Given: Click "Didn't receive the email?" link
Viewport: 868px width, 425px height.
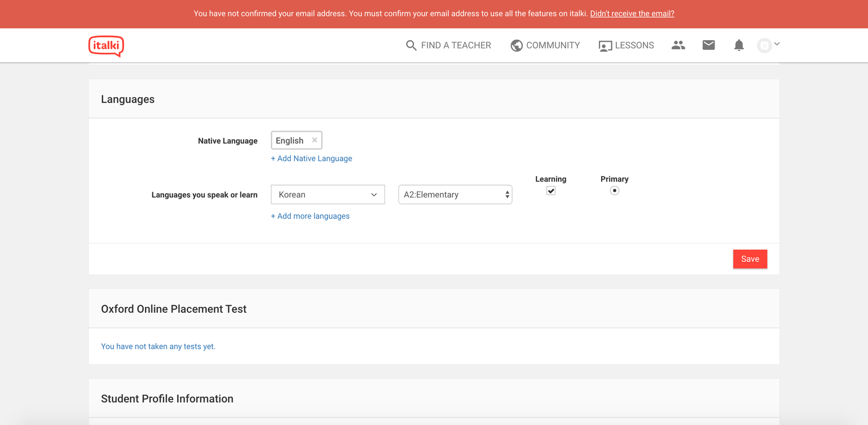Looking at the screenshot, I should tap(632, 14).
